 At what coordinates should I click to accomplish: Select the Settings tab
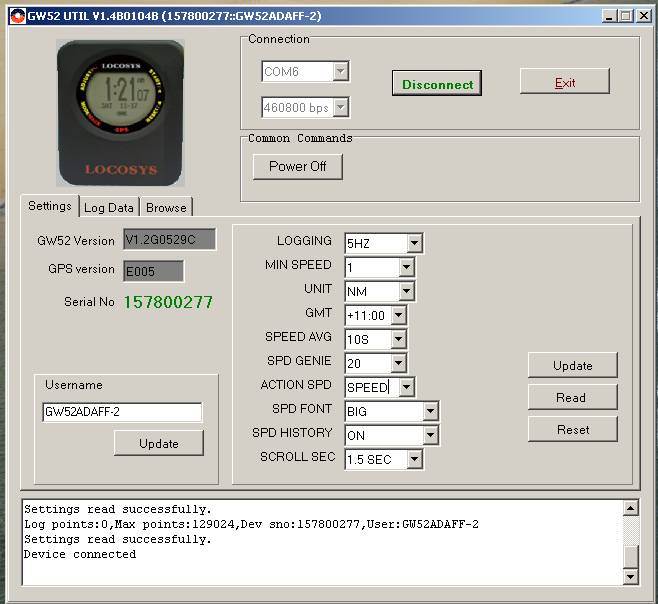(x=49, y=206)
